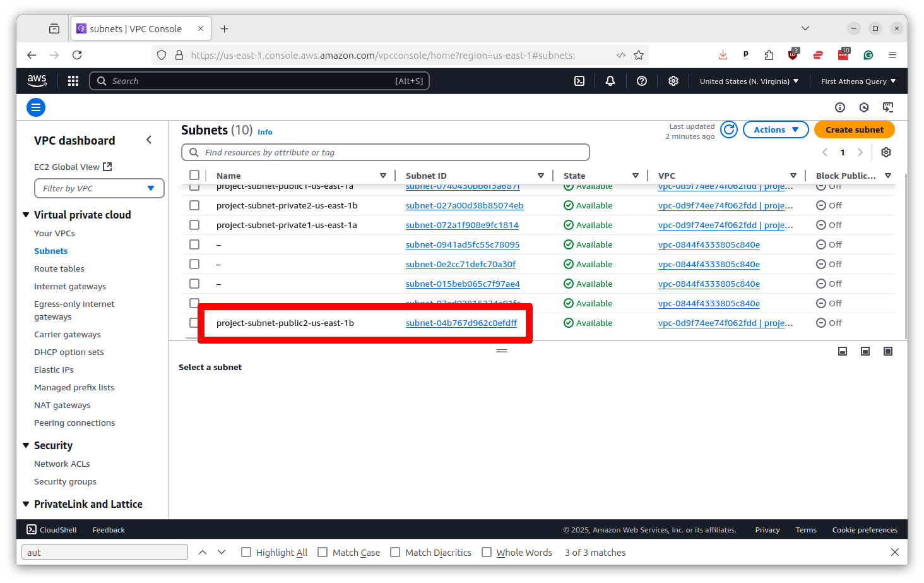Select Route tables in the sidebar
The width and height of the screenshot is (924, 583).
(59, 268)
